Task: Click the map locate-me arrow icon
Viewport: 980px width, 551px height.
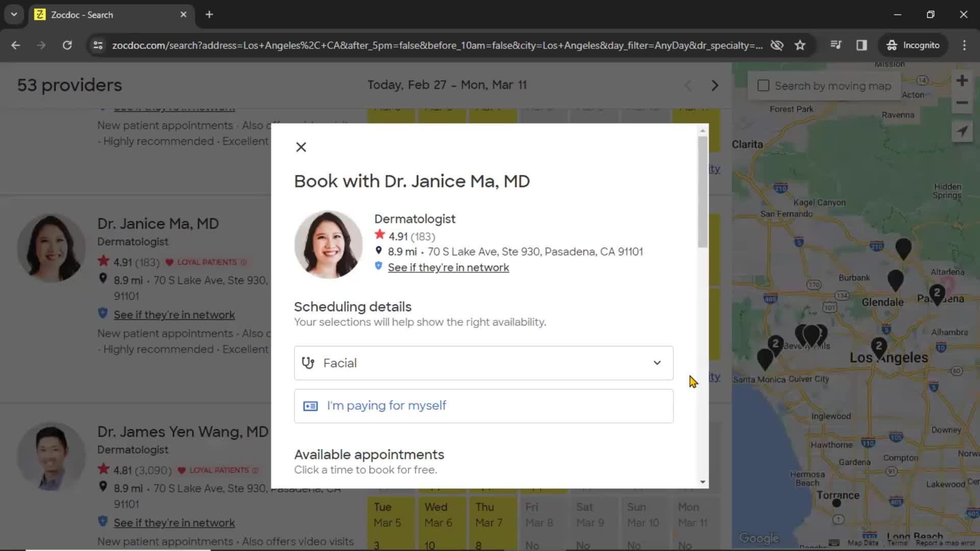Action: 962,131
